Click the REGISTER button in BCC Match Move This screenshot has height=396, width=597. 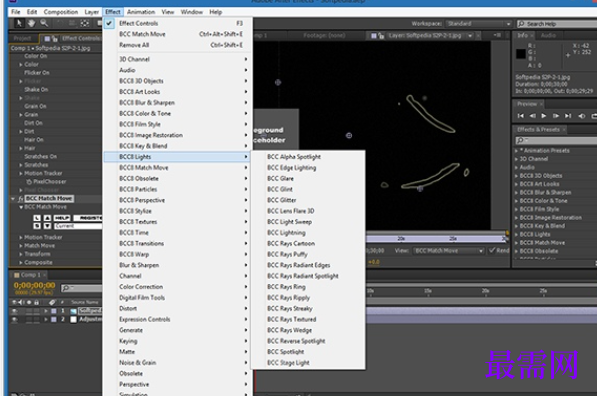[x=88, y=218]
